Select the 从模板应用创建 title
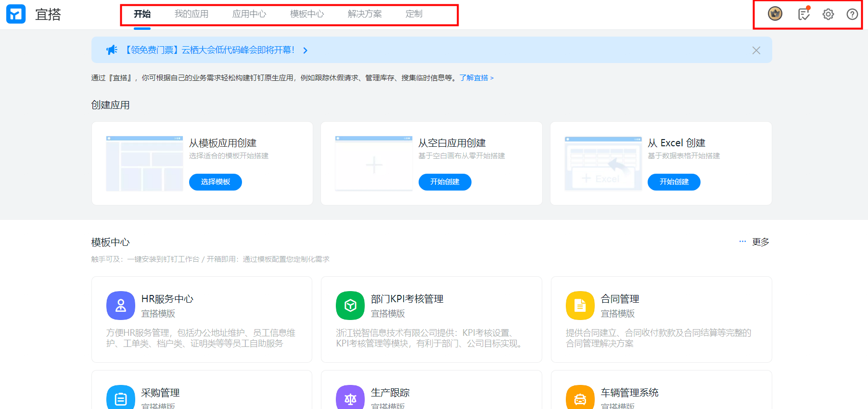The height and width of the screenshot is (409, 868). pos(223,143)
